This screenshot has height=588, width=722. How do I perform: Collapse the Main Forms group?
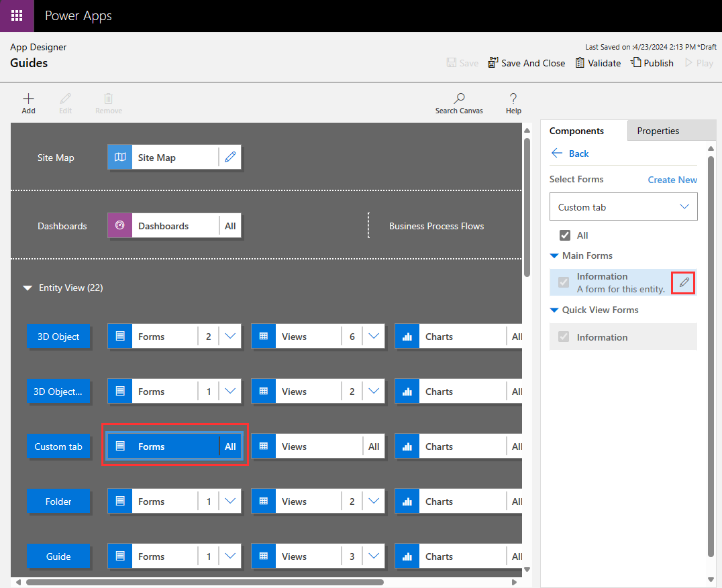click(x=554, y=255)
